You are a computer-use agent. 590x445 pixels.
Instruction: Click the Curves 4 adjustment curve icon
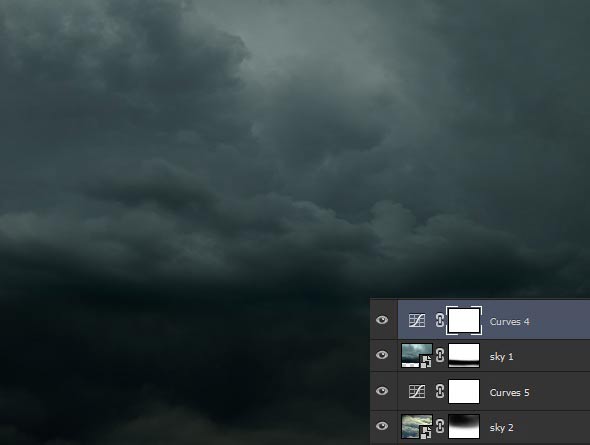point(417,320)
